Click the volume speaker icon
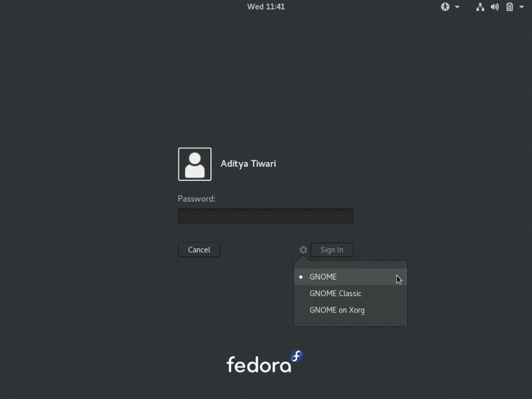Image resolution: width=532 pixels, height=399 pixels. click(494, 7)
